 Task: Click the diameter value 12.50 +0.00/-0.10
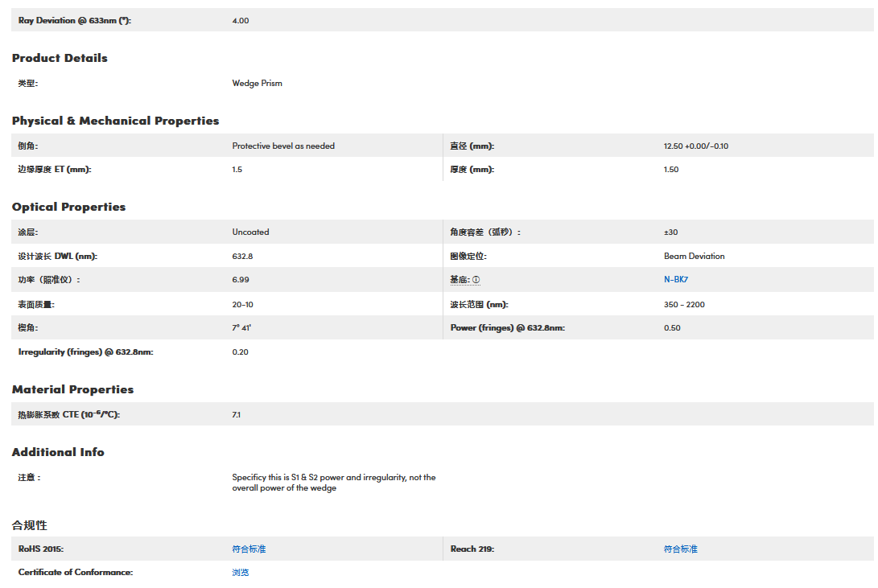pyautogui.click(x=695, y=146)
